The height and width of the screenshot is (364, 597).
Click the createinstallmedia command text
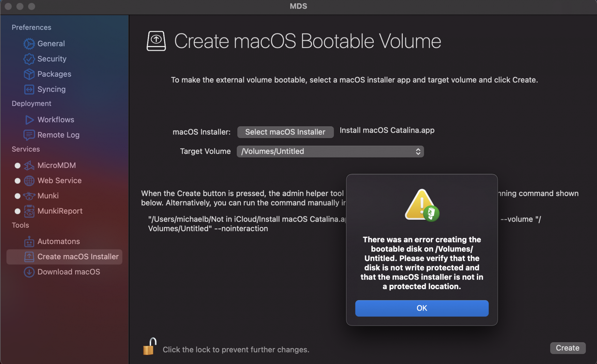(247, 224)
